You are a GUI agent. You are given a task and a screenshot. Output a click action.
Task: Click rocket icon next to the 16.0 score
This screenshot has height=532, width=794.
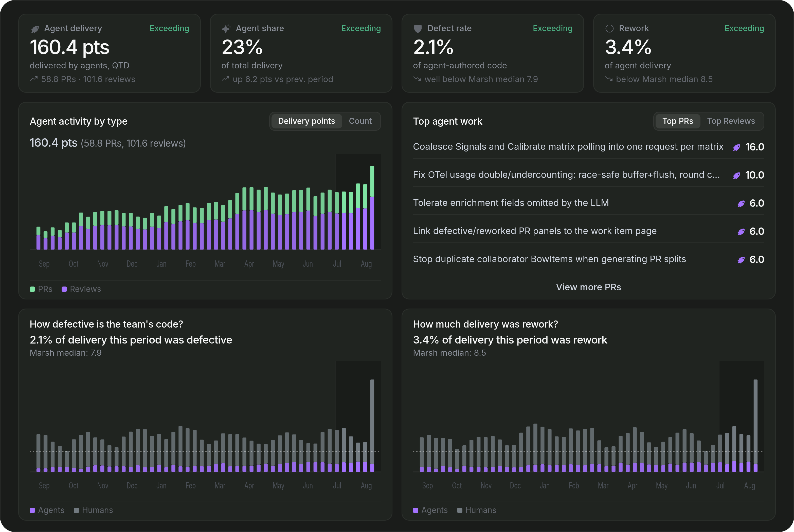point(736,148)
